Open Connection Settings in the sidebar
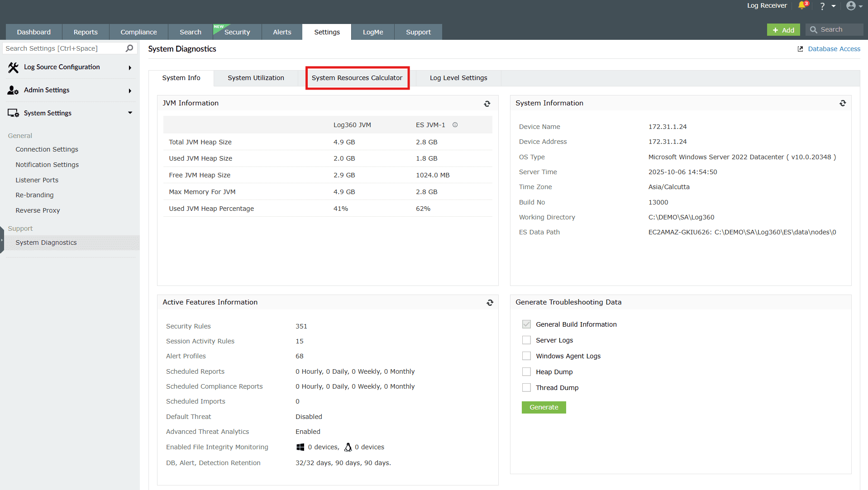868x490 pixels. point(47,149)
